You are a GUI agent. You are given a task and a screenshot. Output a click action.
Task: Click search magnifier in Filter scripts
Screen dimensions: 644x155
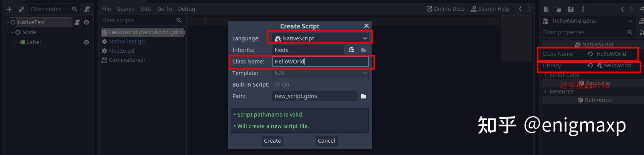(x=179, y=20)
